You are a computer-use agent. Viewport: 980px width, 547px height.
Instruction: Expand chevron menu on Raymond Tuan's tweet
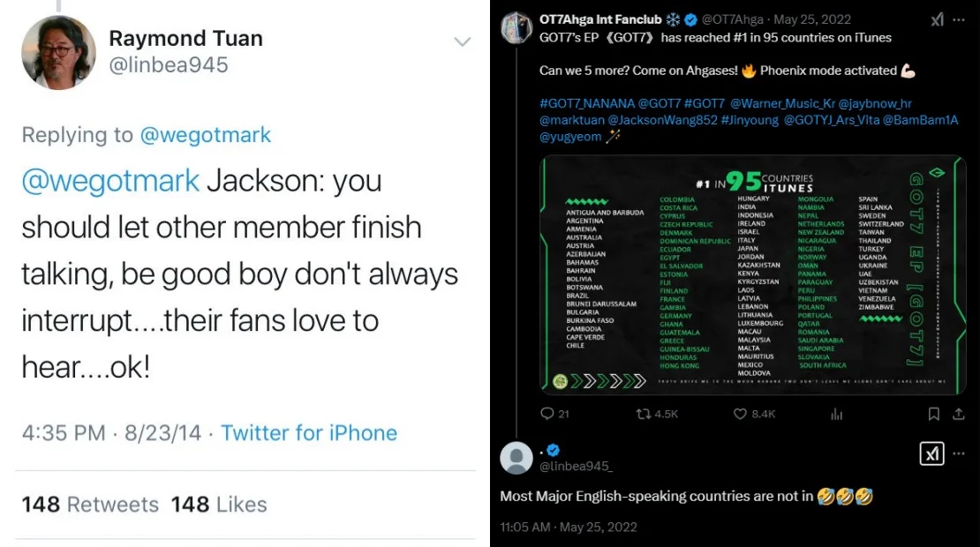[x=462, y=41]
